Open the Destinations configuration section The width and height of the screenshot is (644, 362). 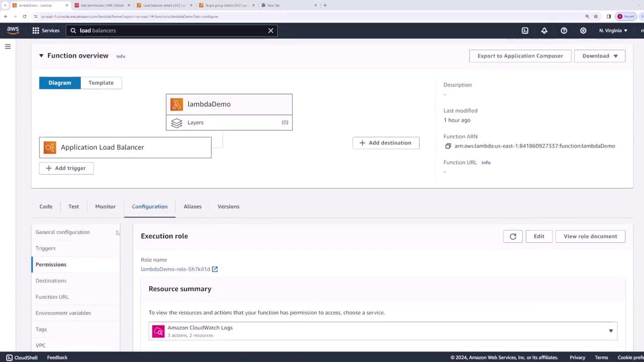point(51,281)
